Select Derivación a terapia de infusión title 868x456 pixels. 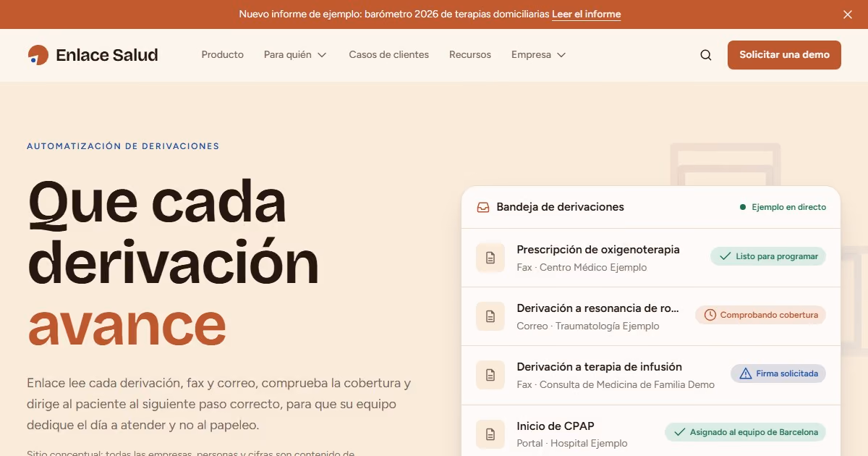[x=600, y=367]
